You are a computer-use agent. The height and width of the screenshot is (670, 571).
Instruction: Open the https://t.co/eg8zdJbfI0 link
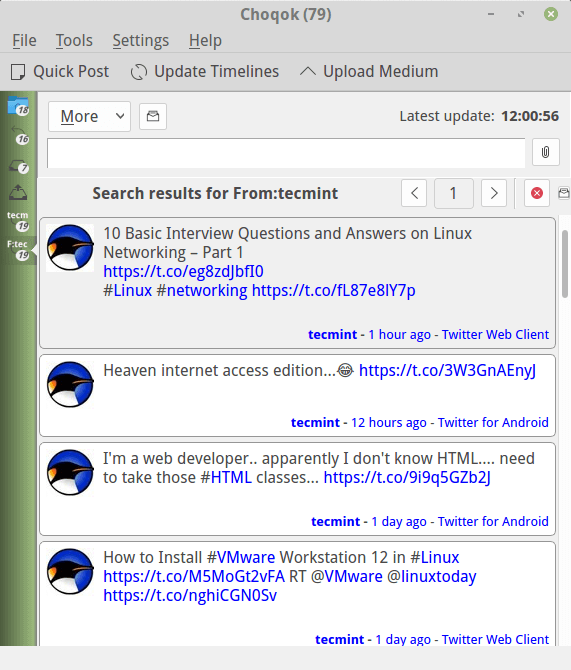[183, 271]
